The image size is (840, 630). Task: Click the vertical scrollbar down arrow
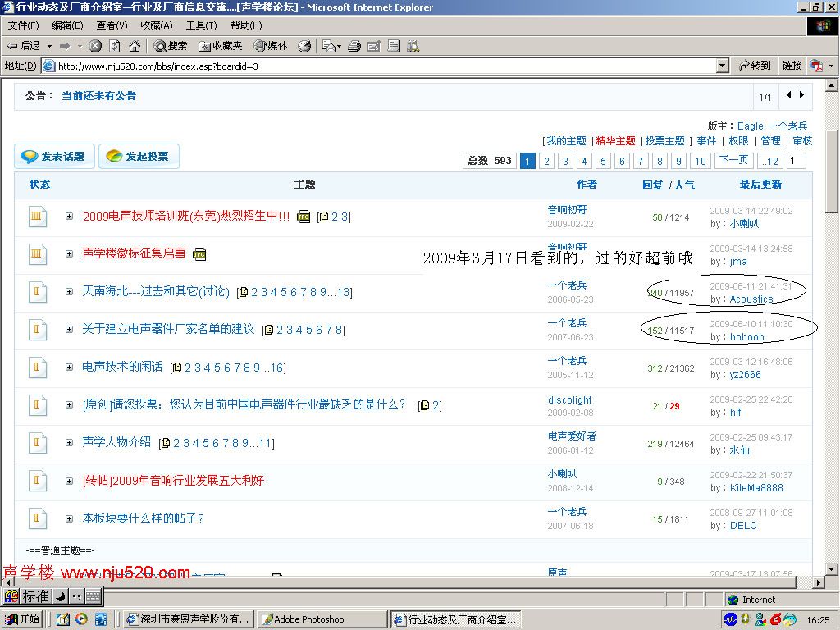(832, 568)
